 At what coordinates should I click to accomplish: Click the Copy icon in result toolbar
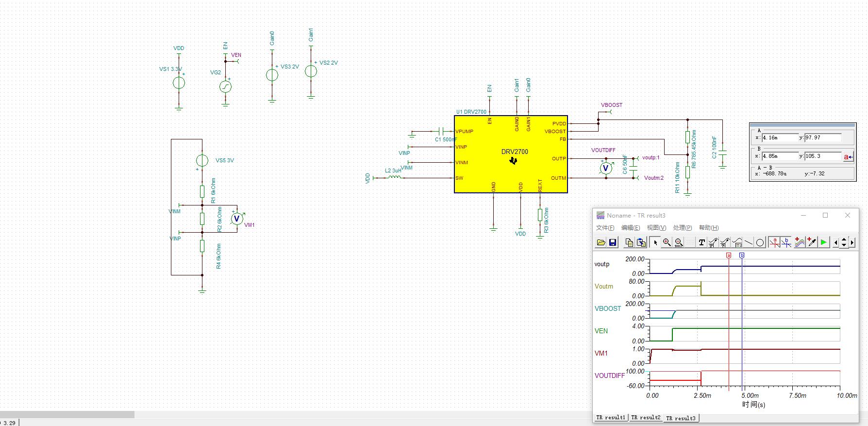click(629, 242)
